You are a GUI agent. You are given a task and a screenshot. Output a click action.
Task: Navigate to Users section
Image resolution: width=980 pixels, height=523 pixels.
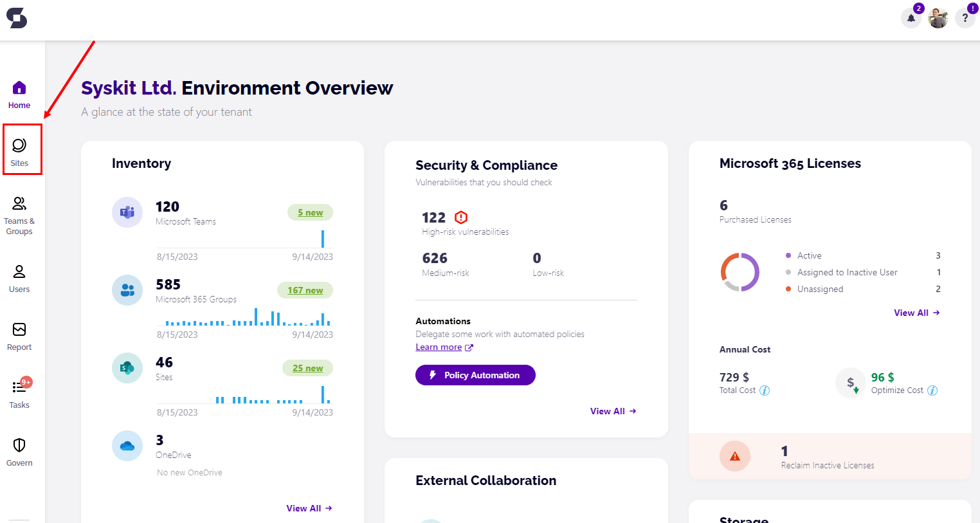point(19,278)
